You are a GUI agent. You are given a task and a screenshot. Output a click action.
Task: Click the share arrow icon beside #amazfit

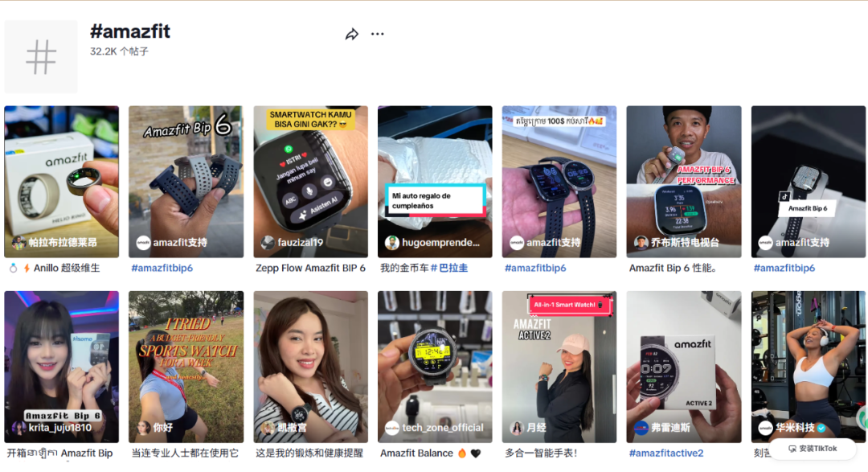click(x=351, y=35)
